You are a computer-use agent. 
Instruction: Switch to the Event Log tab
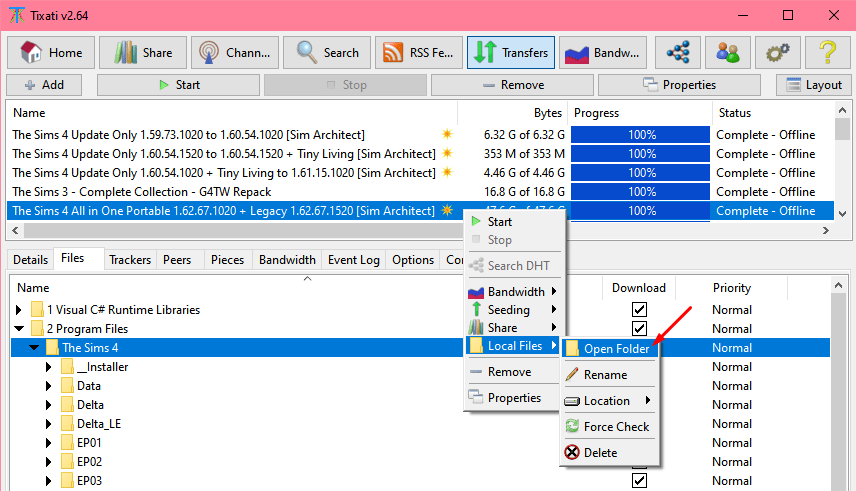354,259
